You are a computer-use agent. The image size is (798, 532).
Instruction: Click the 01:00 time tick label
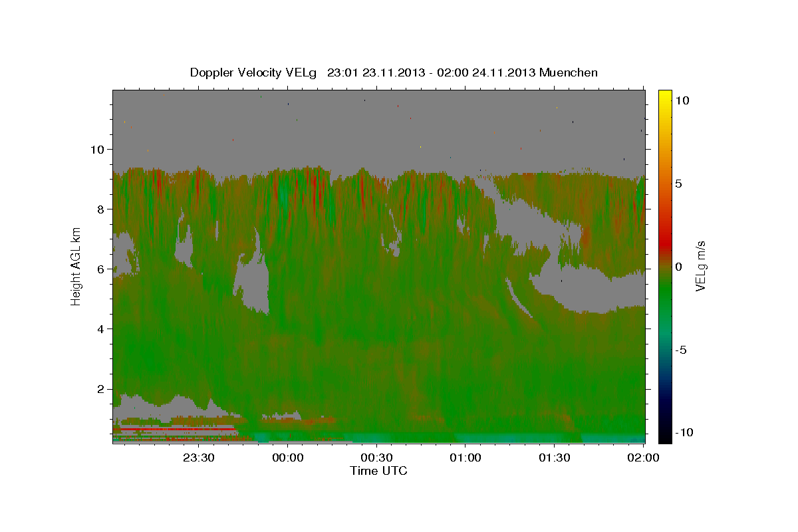(x=466, y=458)
